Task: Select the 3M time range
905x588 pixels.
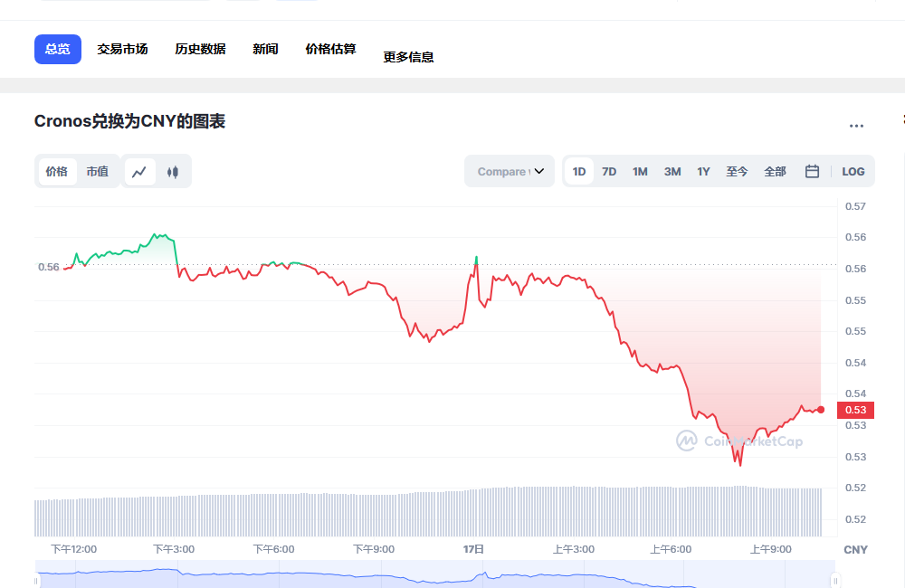Action: pos(672,171)
